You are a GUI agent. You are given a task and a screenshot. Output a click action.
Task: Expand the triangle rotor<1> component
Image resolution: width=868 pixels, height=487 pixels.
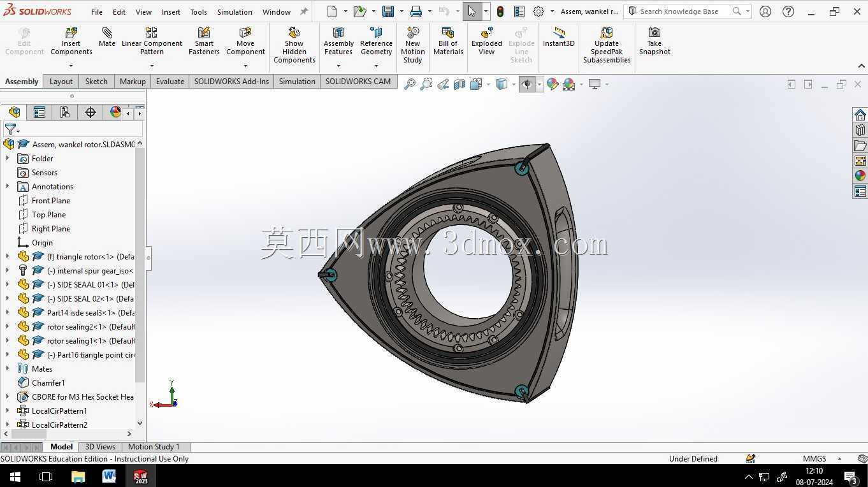(8, 257)
